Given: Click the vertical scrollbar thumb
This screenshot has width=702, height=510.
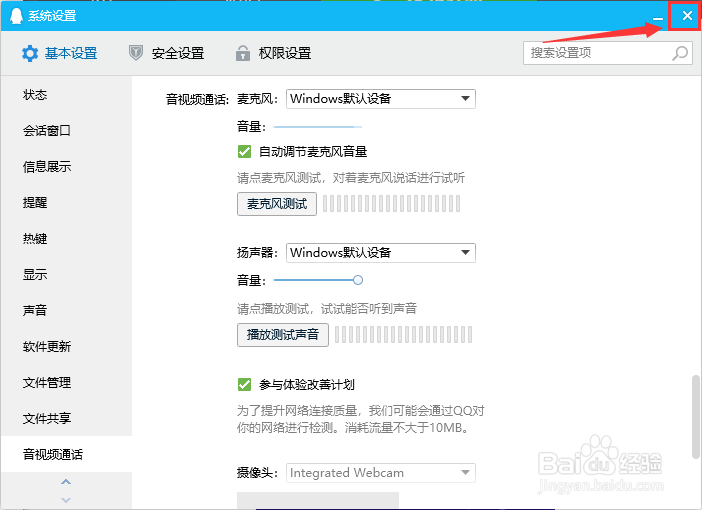Looking at the screenshot, I should coord(695,417).
